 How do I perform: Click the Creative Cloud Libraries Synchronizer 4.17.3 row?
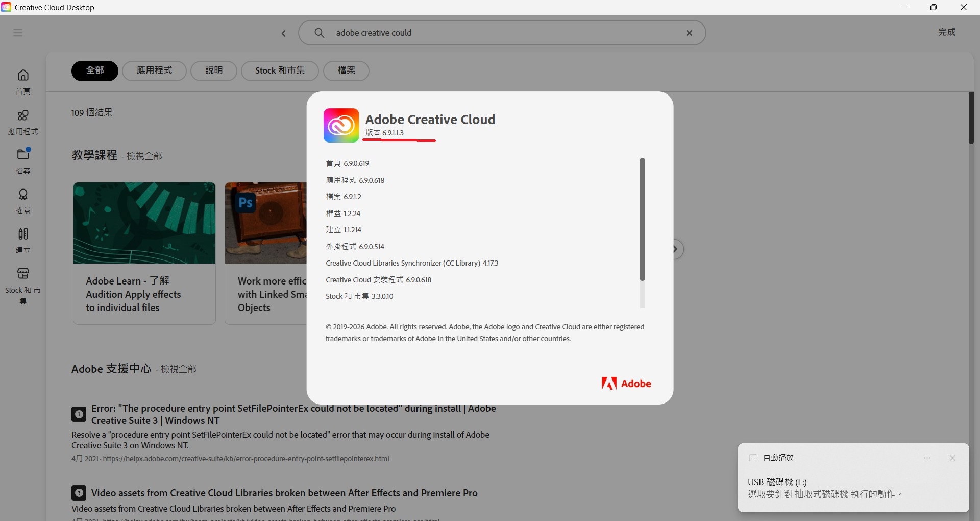coord(412,263)
